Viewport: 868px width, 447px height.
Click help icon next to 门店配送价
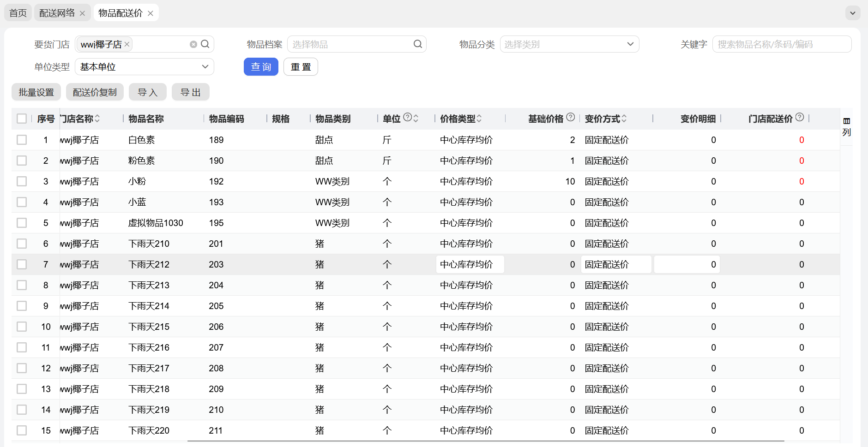(800, 117)
